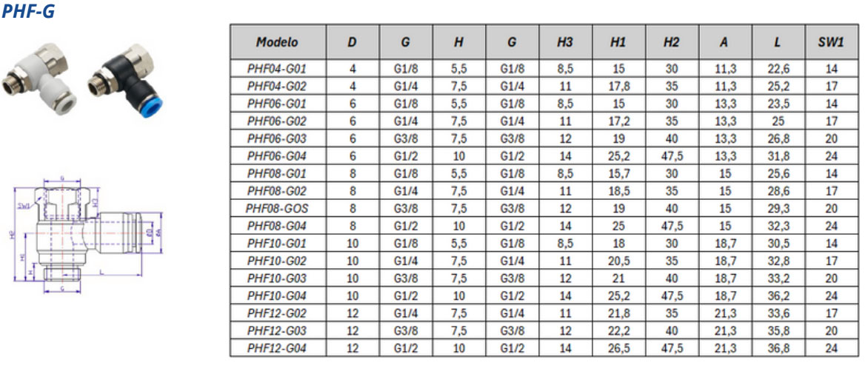Click the SW1 column header
This screenshot has height=371, width=868.
point(830,43)
